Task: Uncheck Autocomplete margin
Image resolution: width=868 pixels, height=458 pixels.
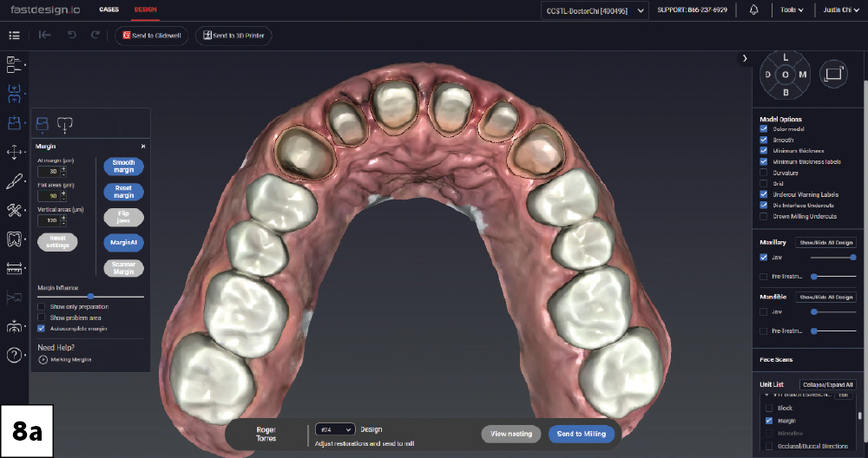Action: pyautogui.click(x=41, y=329)
